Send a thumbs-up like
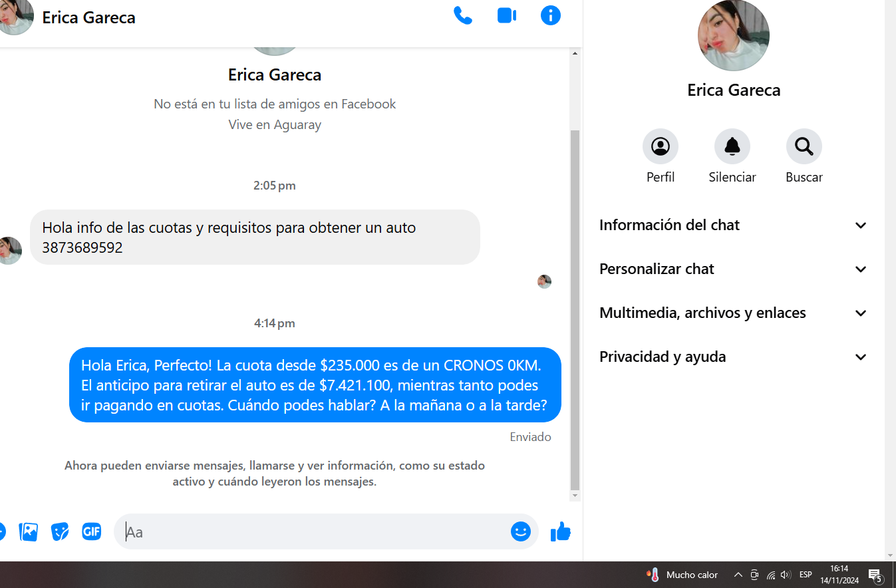The image size is (896, 588). point(561,531)
